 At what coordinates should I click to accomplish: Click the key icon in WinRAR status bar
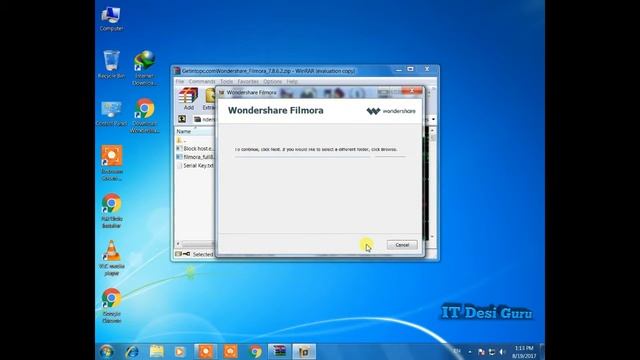[x=187, y=254]
